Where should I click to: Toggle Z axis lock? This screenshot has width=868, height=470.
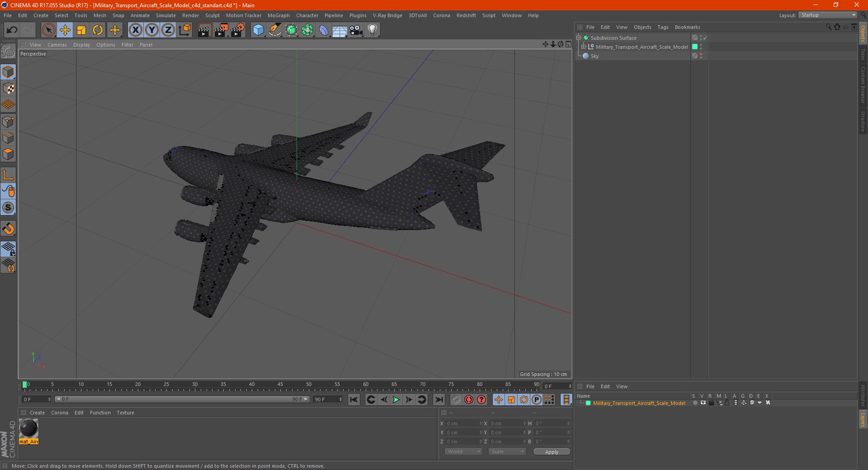[x=168, y=30]
